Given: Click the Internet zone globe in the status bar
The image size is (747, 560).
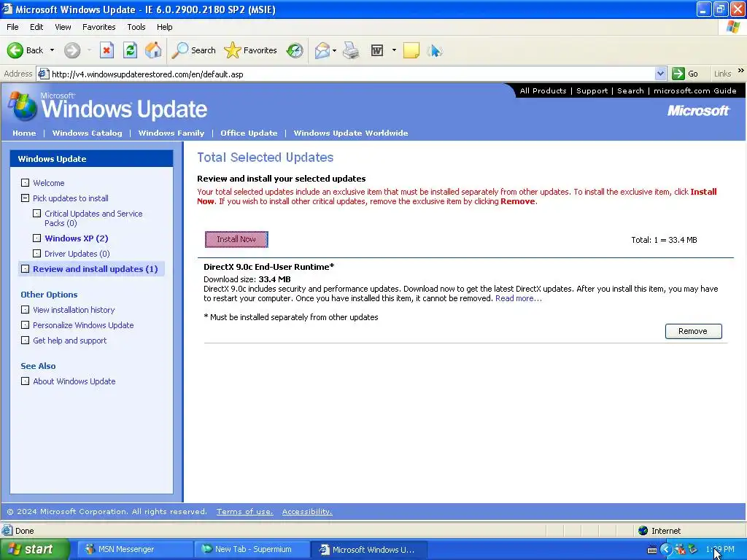Looking at the screenshot, I should coord(643,531).
